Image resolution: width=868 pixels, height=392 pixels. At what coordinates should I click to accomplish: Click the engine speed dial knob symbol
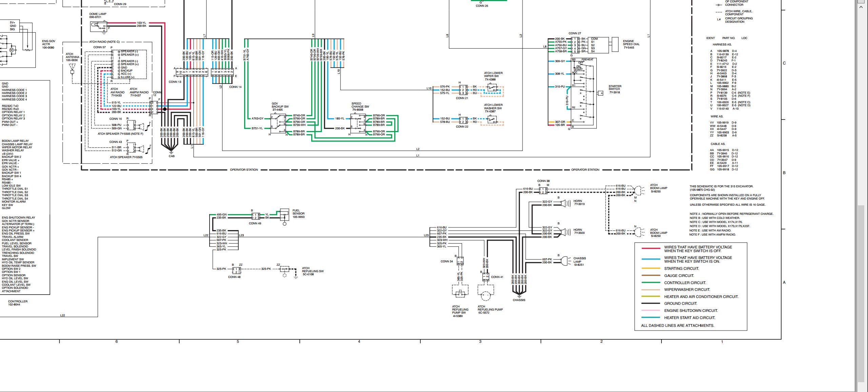pyautogui.click(x=615, y=45)
